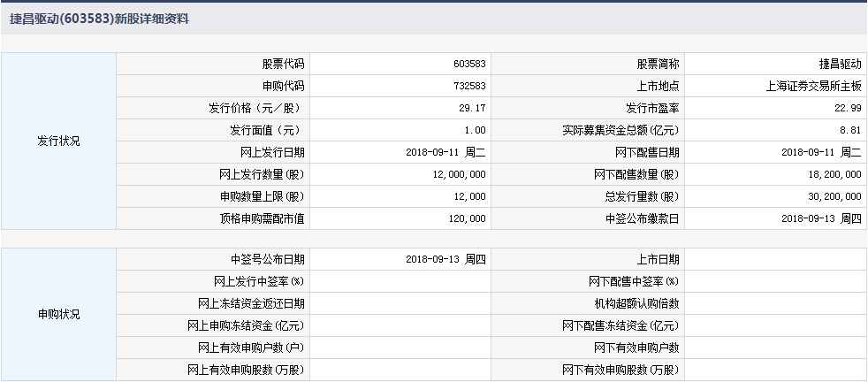Click the 申购状况 section header cell
868x382 pixels.
[58, 315]
